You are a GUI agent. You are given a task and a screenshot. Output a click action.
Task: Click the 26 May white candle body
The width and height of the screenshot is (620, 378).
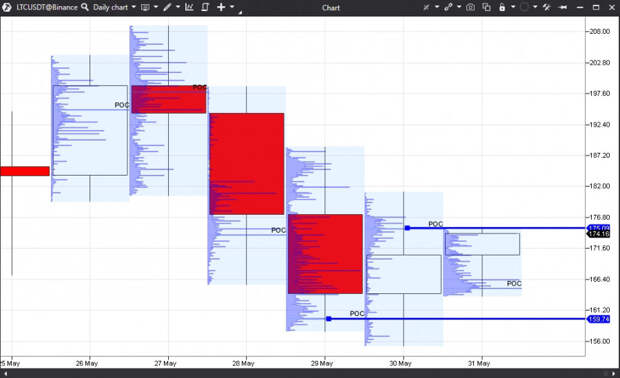[x=90, y=130]
